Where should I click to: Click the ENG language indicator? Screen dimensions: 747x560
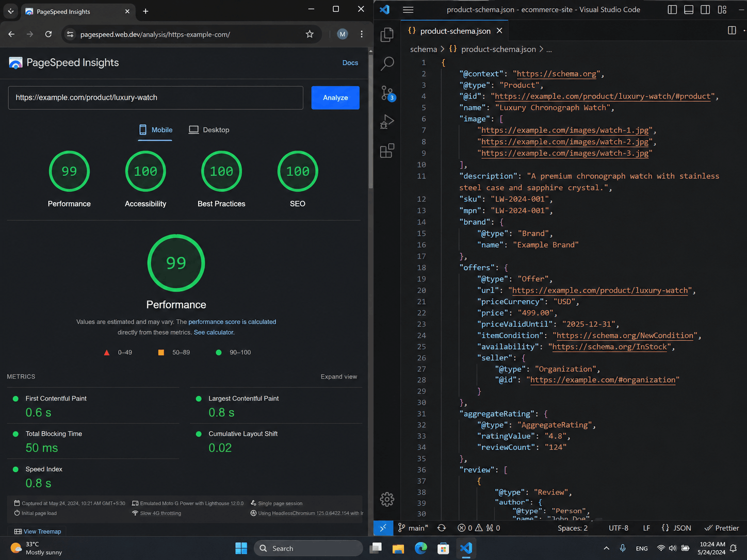tap(642, 548)
